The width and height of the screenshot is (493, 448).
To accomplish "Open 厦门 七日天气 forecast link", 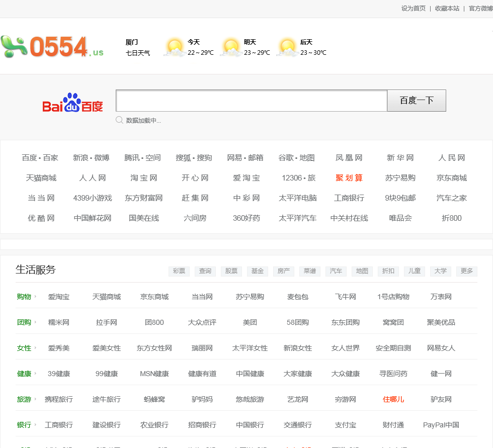I will [138, 47].
